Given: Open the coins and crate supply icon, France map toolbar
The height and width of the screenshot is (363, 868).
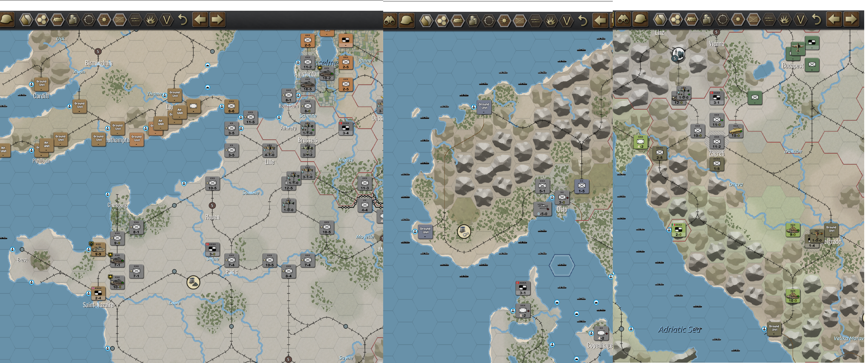Looking at the screenshot, I should tap(73, 20).
